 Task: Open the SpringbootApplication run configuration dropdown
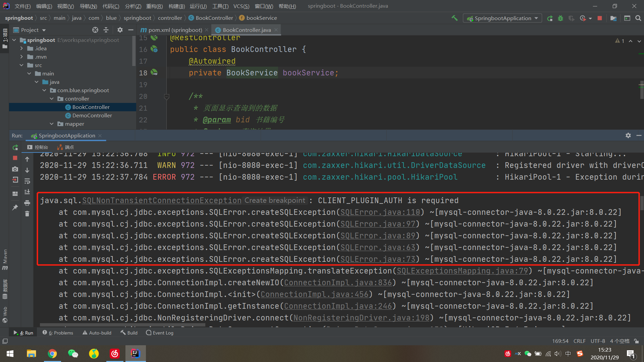pos(502,18)
